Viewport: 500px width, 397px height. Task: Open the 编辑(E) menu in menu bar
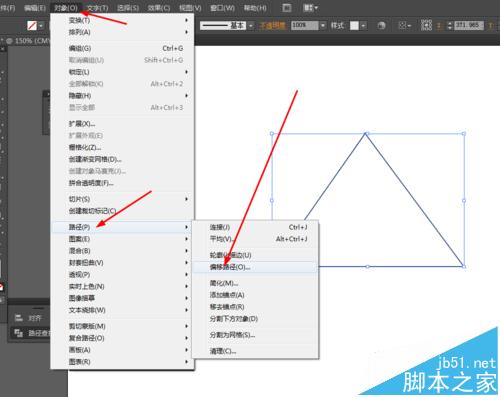[x=35, y=8]
